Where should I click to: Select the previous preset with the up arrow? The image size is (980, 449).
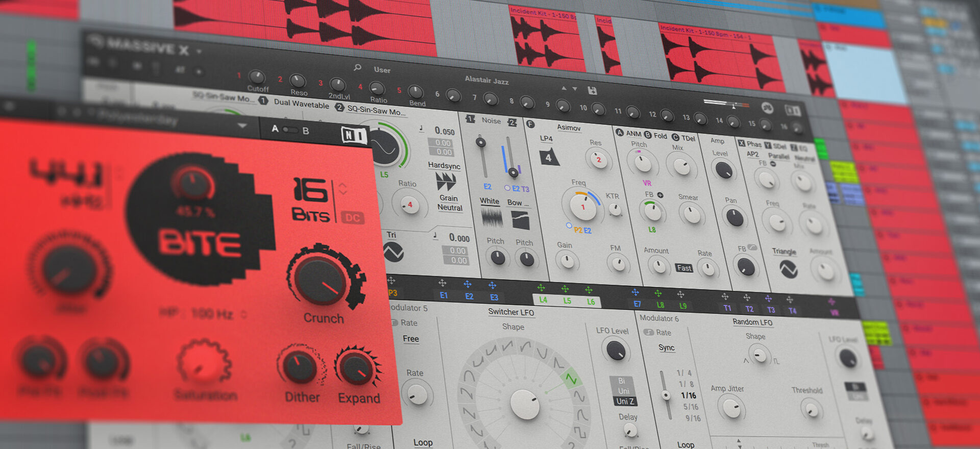coord(564,88)
